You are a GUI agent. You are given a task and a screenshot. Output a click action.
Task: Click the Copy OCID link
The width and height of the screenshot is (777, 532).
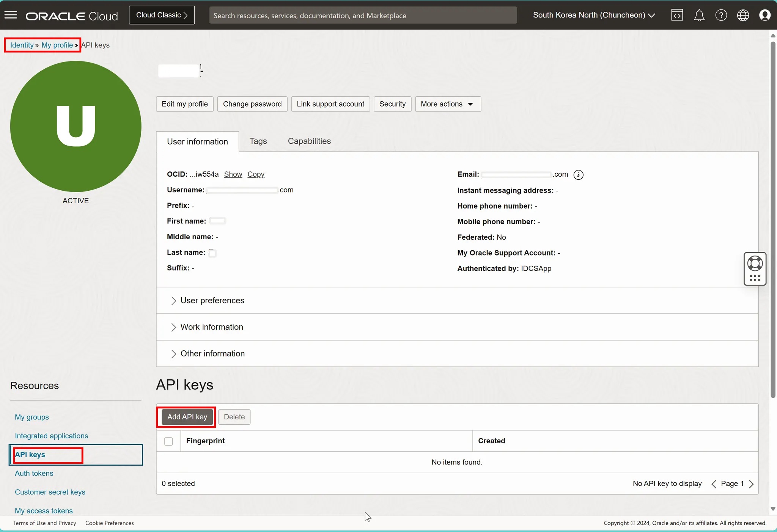pyautogui.click(x=256, y=174)
